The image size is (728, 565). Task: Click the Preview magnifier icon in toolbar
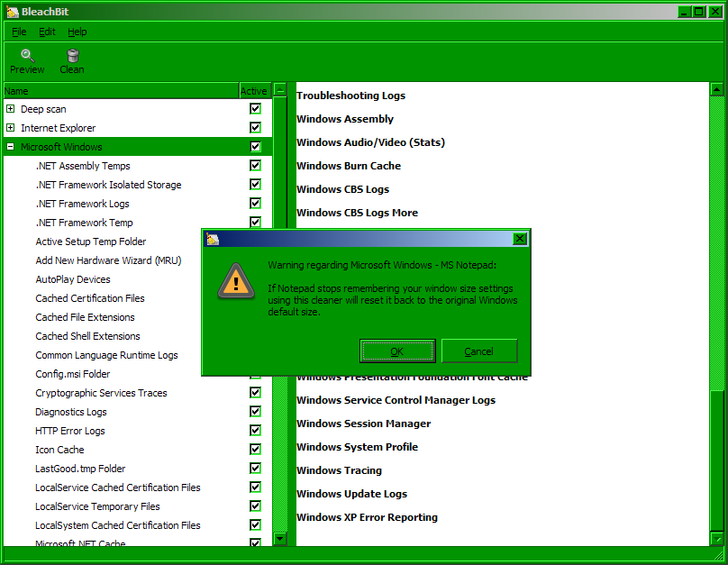27,56
